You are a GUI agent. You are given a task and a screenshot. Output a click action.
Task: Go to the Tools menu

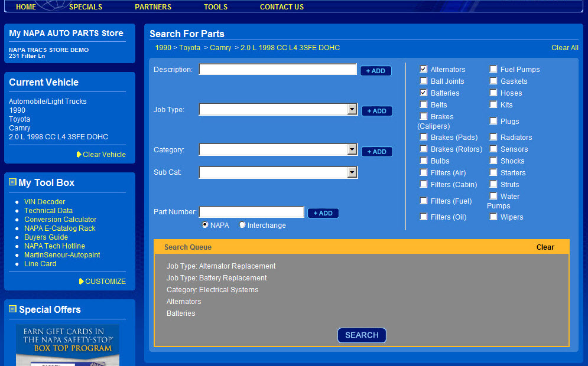point(216,7)
